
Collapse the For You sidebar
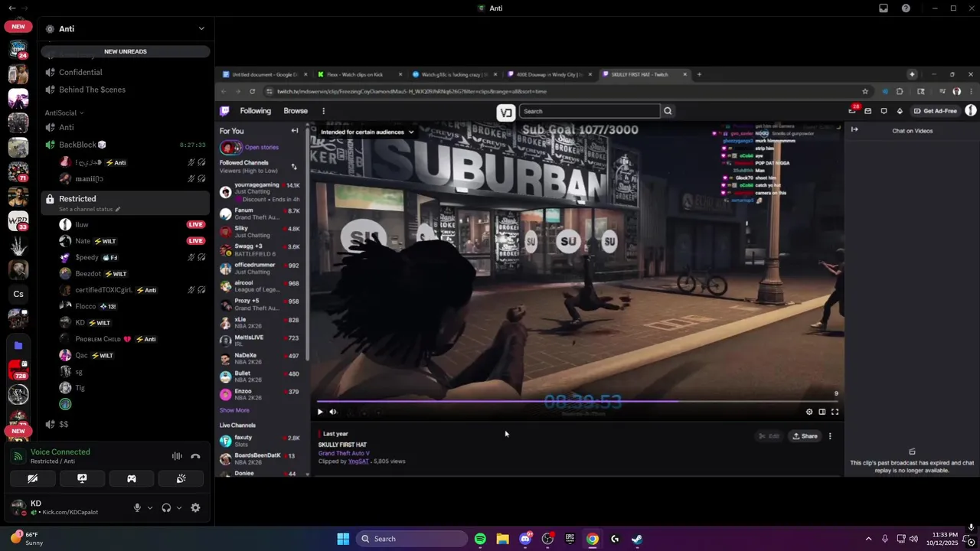[x=294, y=131]
